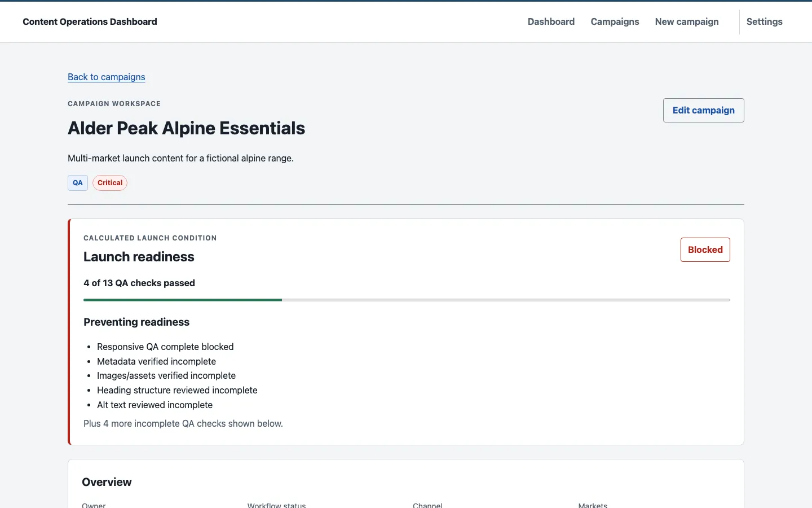Select 'Responsive QA complete blocked' item

(x=165, y=347)
